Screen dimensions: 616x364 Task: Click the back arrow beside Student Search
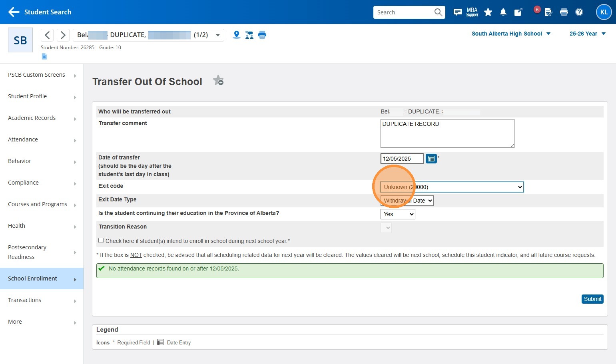tap(14, 12)
